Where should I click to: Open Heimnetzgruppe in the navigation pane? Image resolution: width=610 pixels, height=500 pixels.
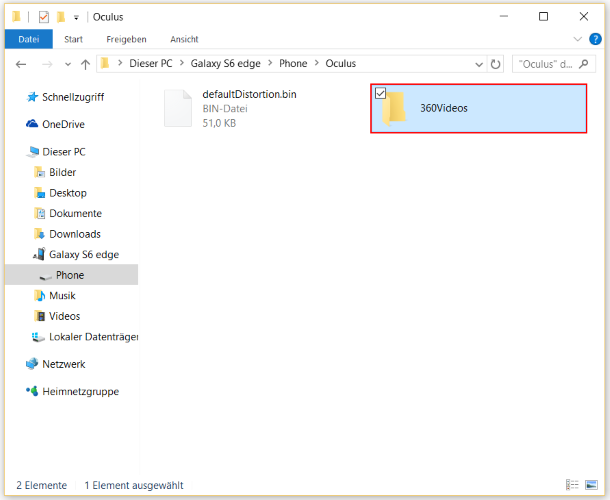tap(72, 391)
